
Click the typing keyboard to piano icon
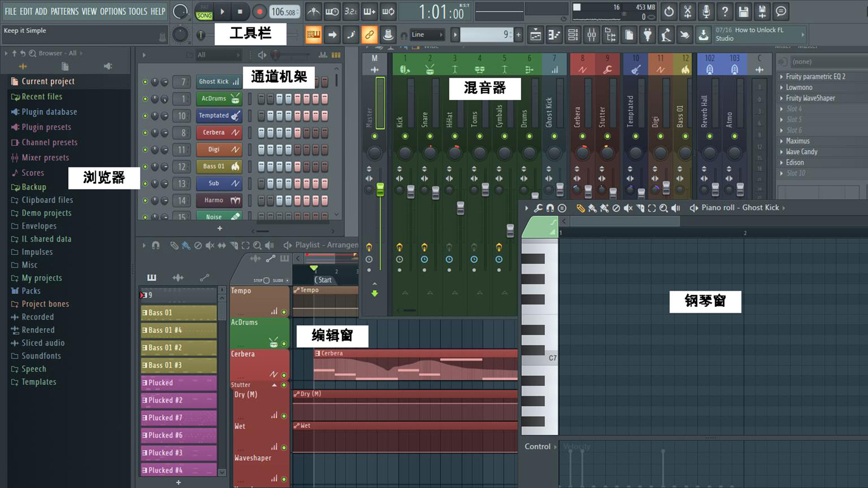tap(369, 12)
